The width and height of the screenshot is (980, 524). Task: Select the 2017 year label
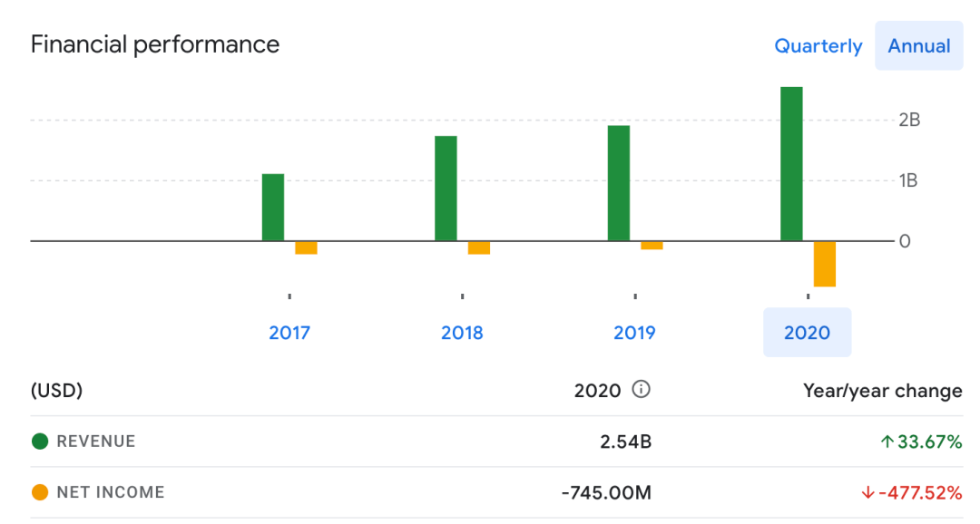pyautogui.click(x=289, y=333)
